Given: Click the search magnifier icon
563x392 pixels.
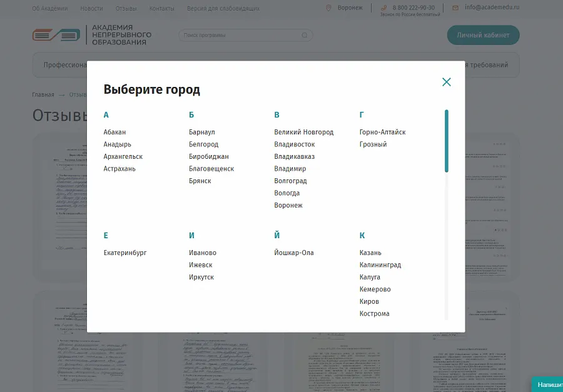Looking at the screenshot, I should 305,35.
